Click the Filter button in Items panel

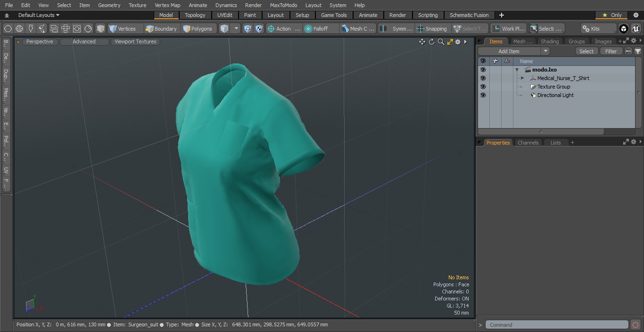coord(611,51)
